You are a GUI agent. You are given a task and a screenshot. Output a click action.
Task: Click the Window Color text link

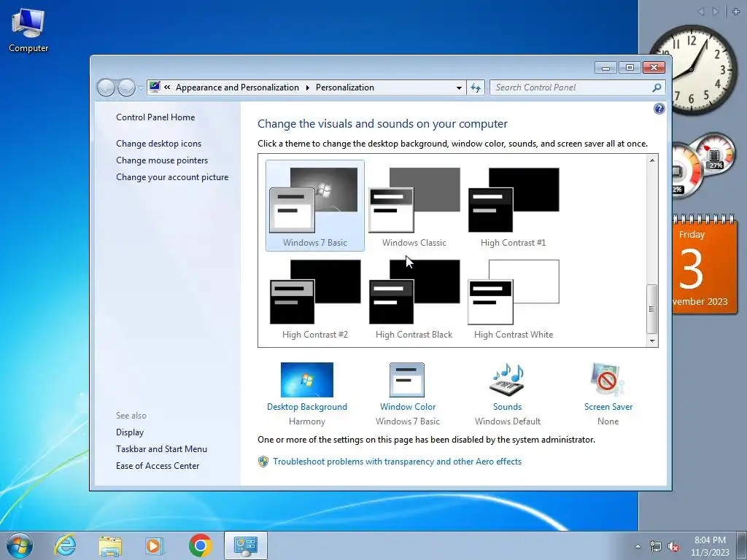(408, 407)
